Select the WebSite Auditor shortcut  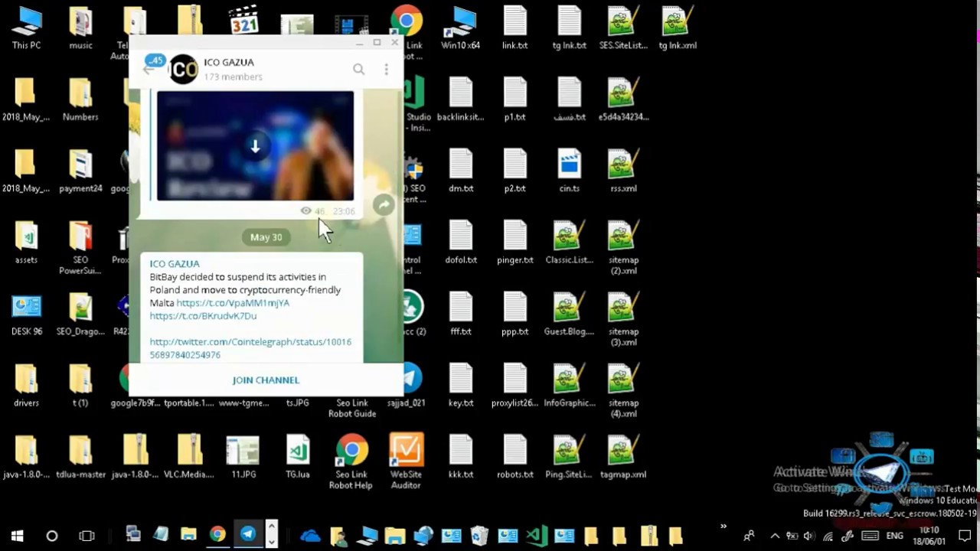(x=406, y=462)
